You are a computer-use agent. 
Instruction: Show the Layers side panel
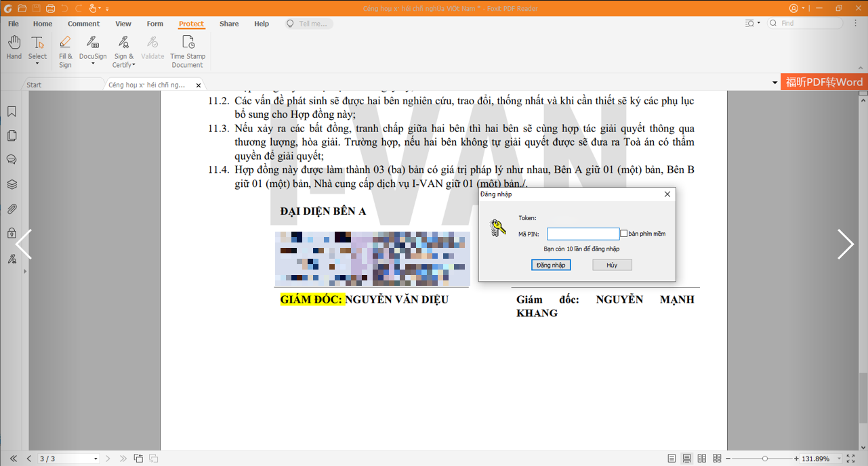(12, 185)
